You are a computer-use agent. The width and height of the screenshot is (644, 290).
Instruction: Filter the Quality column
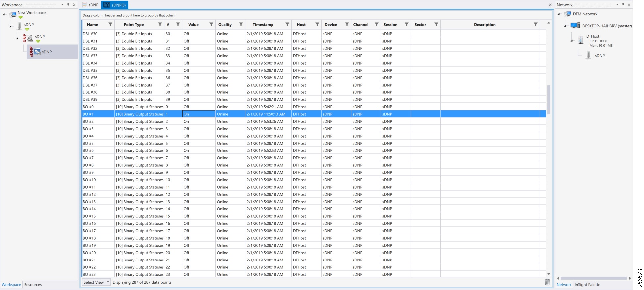pos(241,24)
